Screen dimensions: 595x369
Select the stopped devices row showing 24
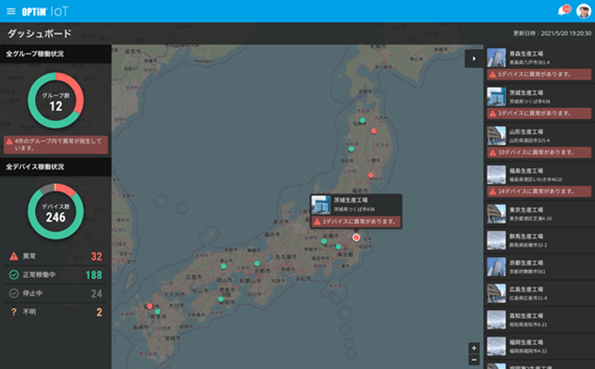56,293
